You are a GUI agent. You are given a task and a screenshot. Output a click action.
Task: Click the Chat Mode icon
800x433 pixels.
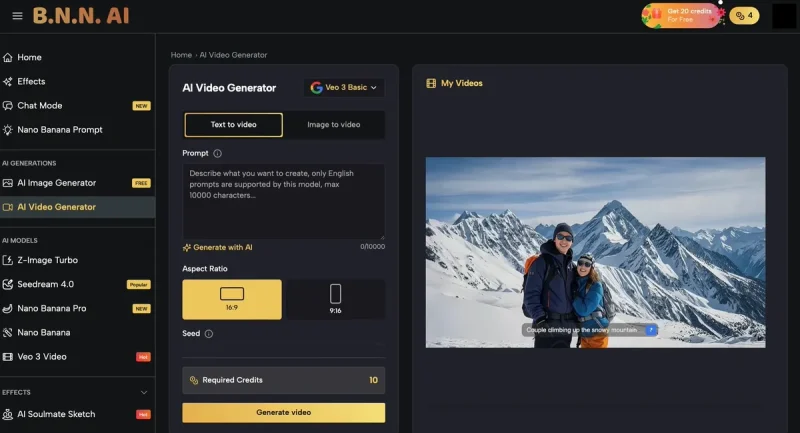9,106
